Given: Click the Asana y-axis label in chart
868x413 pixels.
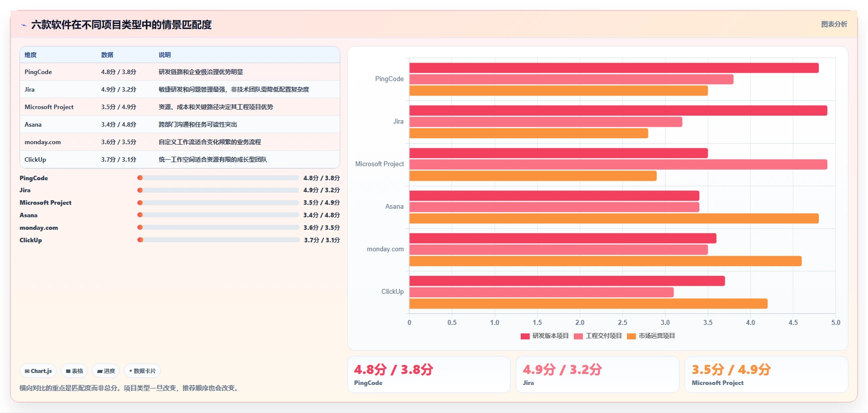Looking at the screenshot, I should point(394,206).
